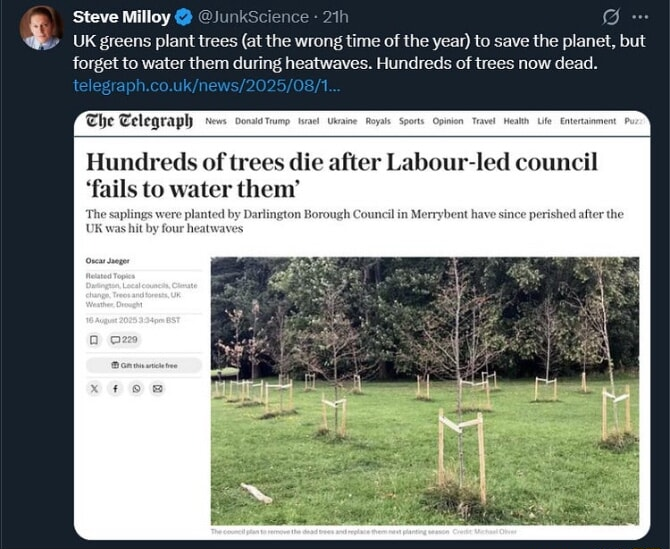Open the Opinion section
The width and height of the screenshot is (670, 549).
pos(448,121)
